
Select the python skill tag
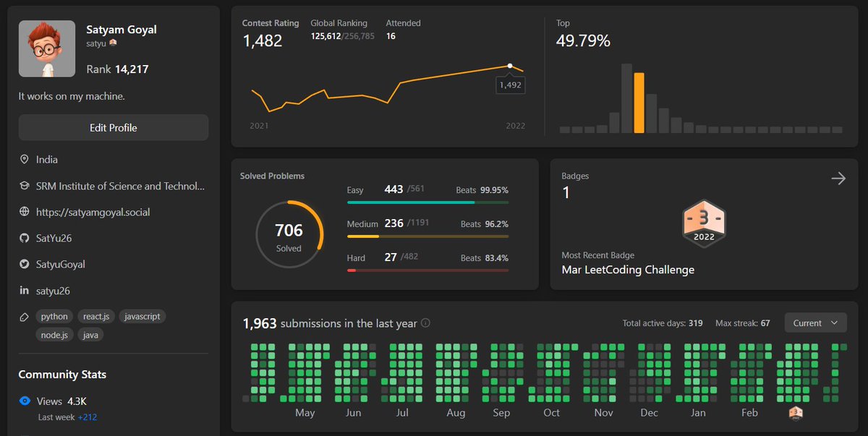point(54,317)
